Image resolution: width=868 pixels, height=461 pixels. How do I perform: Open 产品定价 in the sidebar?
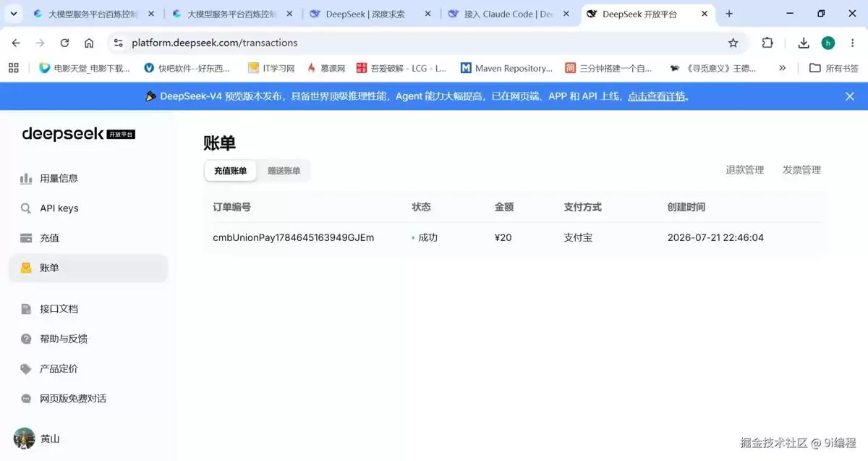[88, 368]
